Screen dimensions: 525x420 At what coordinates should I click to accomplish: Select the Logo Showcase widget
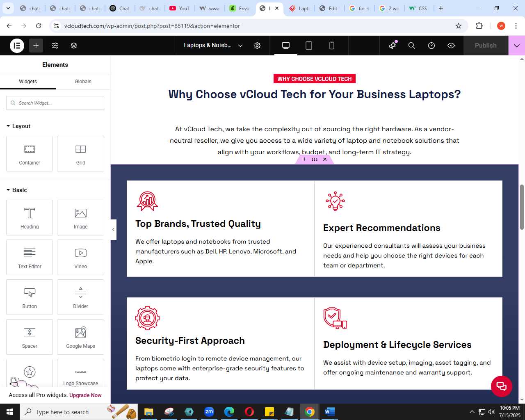pos(80,373)
